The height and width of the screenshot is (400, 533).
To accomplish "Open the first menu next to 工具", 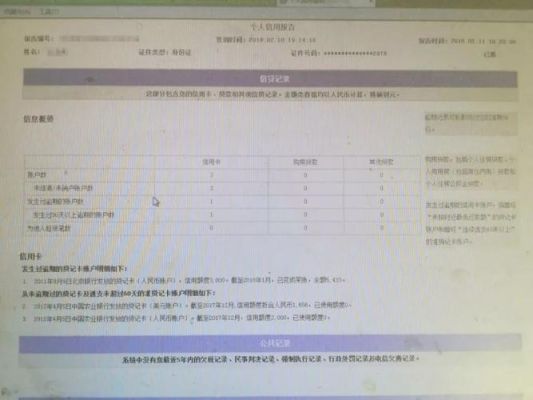I will (x=17, y=12).
